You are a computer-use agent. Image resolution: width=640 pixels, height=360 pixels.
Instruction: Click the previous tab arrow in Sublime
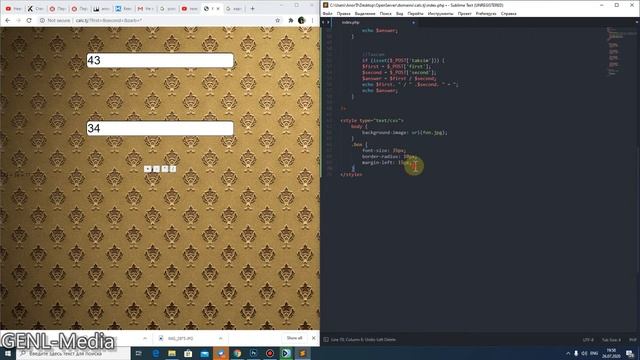323,22
